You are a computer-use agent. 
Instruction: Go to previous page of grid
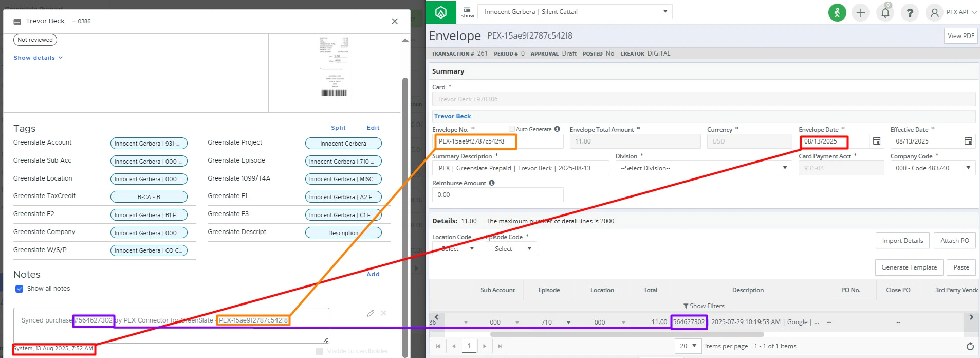(453, 346)
